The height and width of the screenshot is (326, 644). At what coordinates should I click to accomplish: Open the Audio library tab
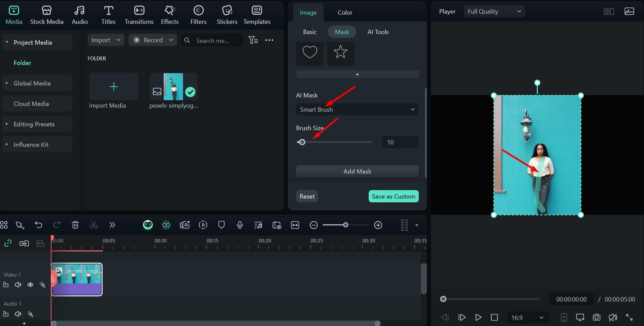[80, 15]
